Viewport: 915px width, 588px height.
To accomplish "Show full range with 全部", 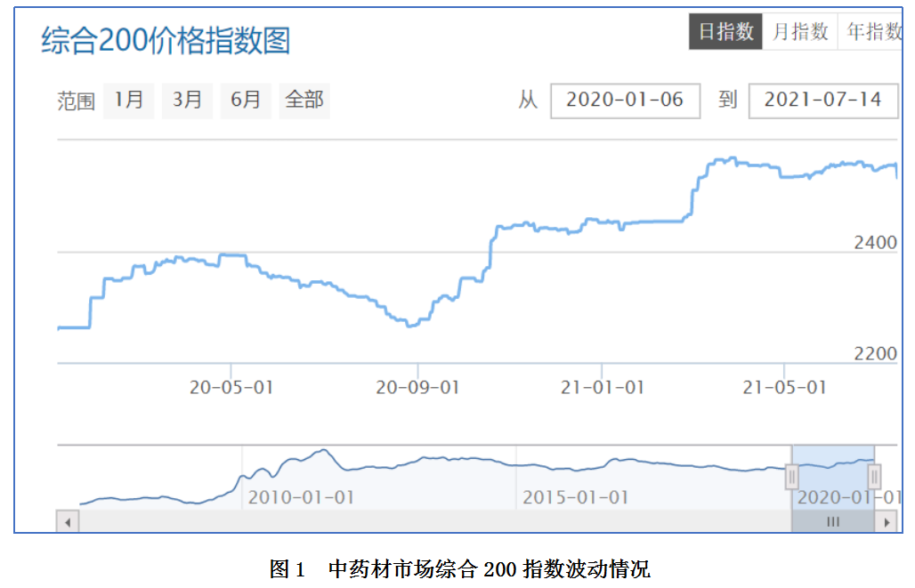I will click(x=304, y=101).
